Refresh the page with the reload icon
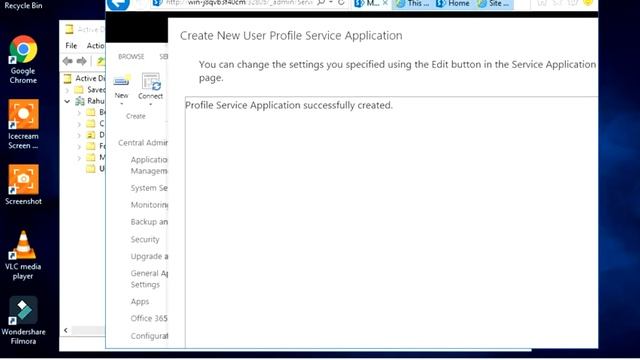The image size is (640, 360). (341, 3)
